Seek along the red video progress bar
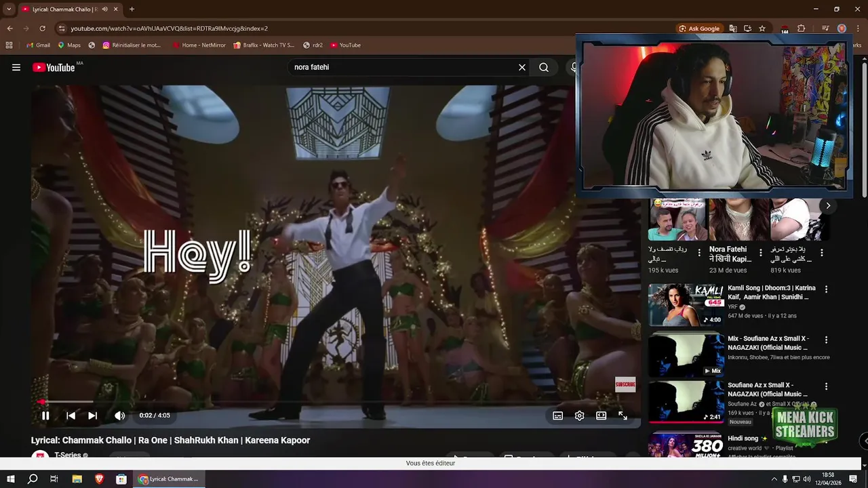Screen dimensions: 868x488 coord(336,402)
